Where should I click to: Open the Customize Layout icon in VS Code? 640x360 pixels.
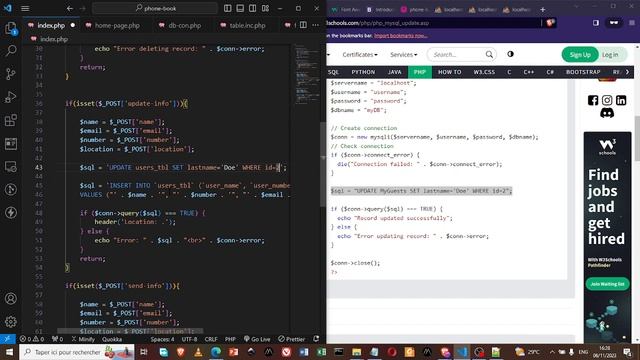[265, 8]
